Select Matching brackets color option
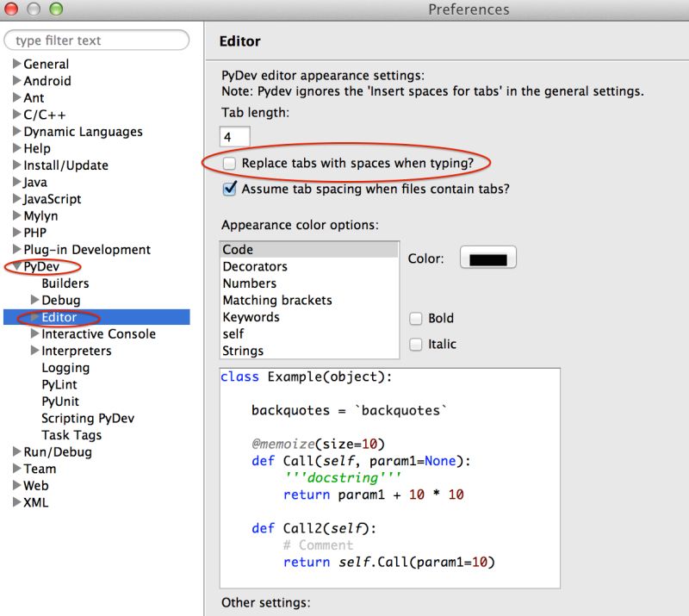 [x=276, y=300]
